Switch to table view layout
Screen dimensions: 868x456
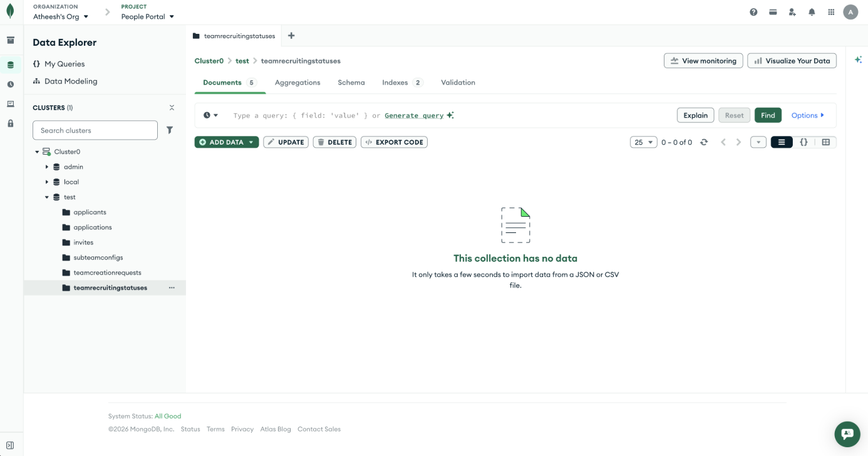(x=826, y=142)
